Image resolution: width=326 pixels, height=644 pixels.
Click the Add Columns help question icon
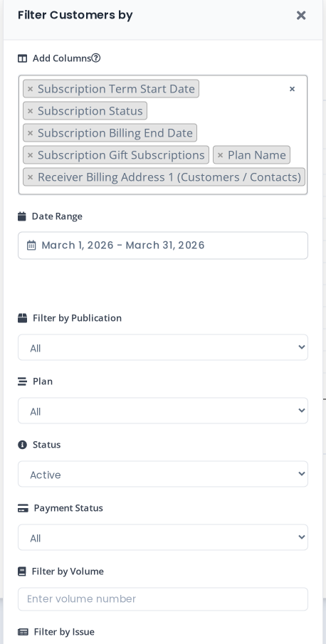pos(95,58)
